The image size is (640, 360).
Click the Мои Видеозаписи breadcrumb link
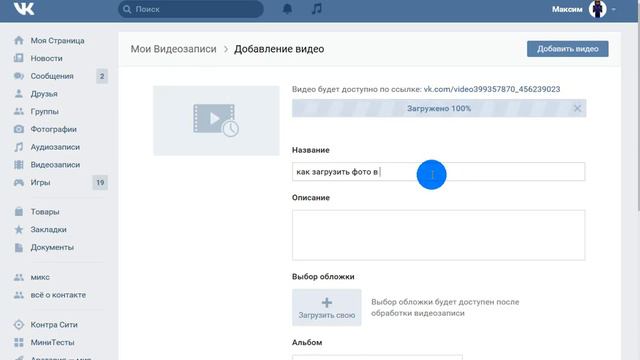click(x=173, y=49)
